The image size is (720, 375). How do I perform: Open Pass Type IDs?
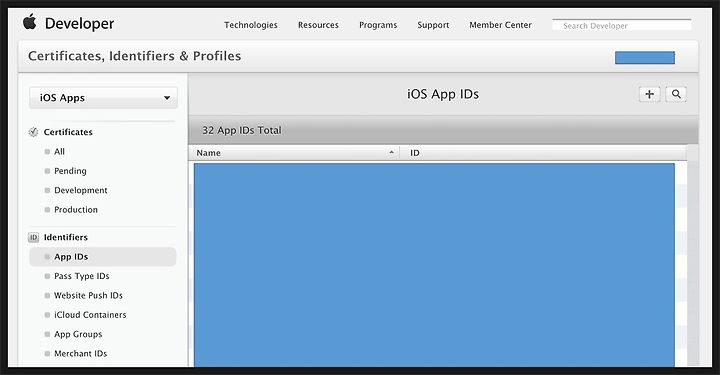click(x=82, y=276)
